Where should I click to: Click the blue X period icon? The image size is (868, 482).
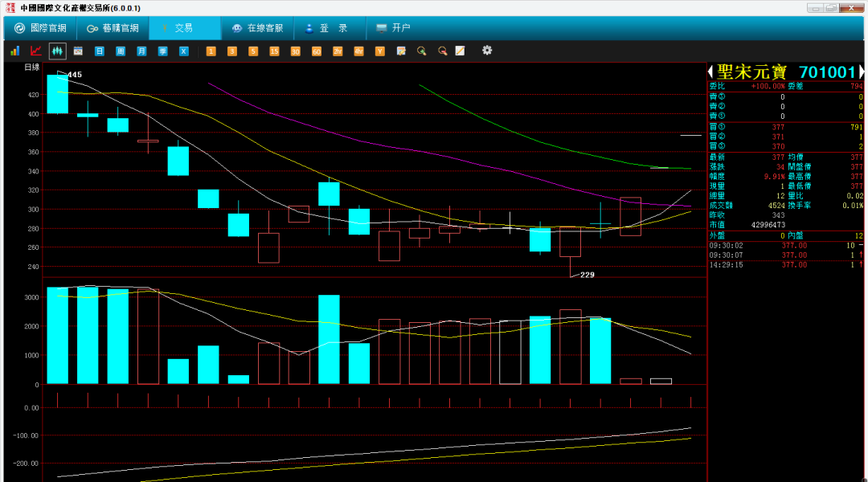point(184,51)
